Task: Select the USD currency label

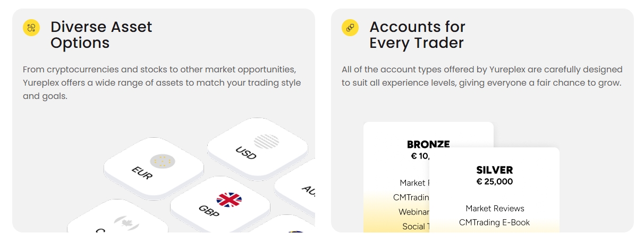Action: (245, 153)
